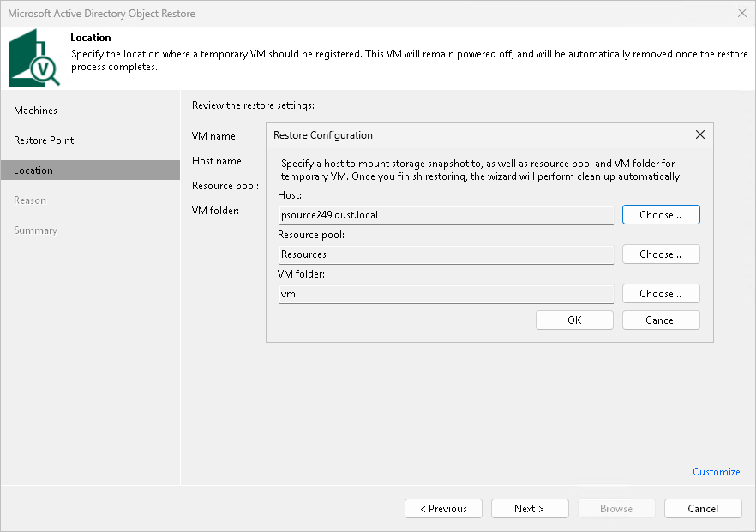756x532 pixels.
Task: Click the 'VM name:' label
Action: tap(215, 136)
